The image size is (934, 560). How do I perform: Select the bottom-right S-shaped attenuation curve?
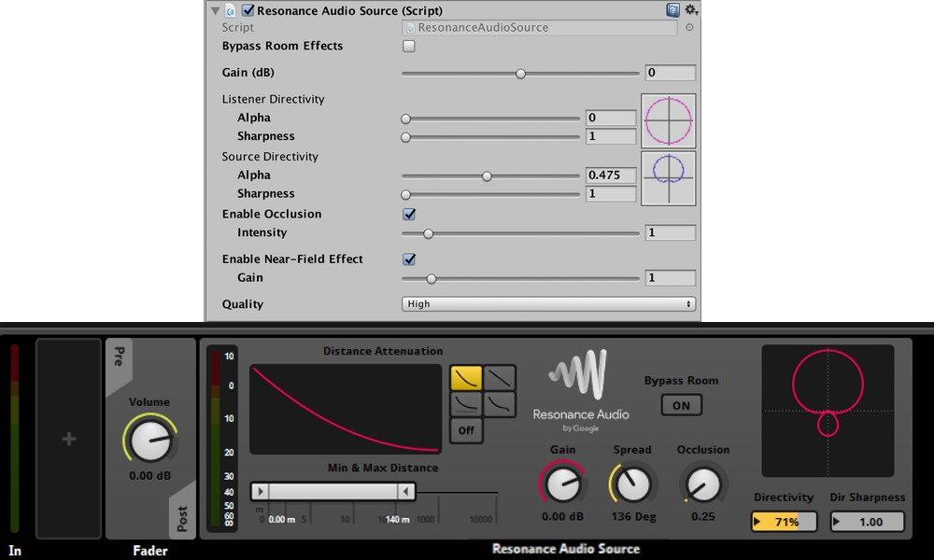pyautogui.click(x=501, y=403)
